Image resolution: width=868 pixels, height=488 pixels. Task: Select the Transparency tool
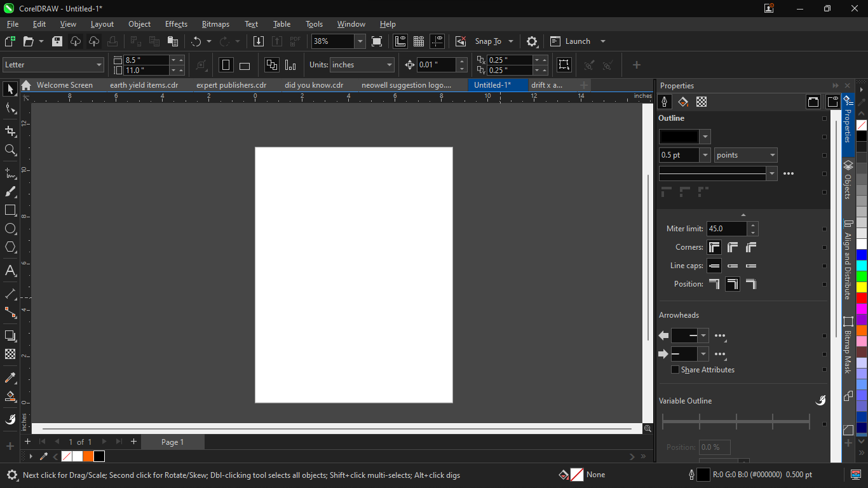(10, 354)
